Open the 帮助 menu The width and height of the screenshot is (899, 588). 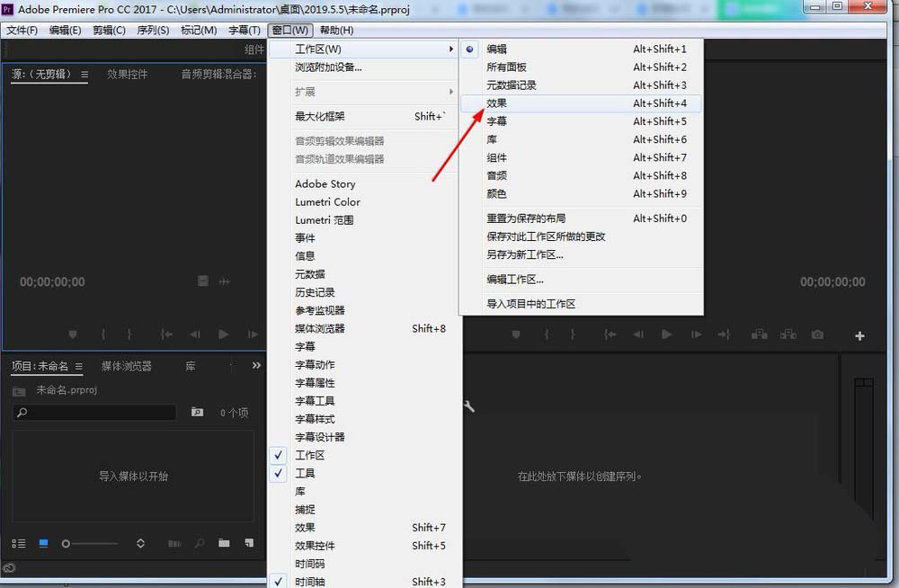pyautogui.click(x=335, y=30)
